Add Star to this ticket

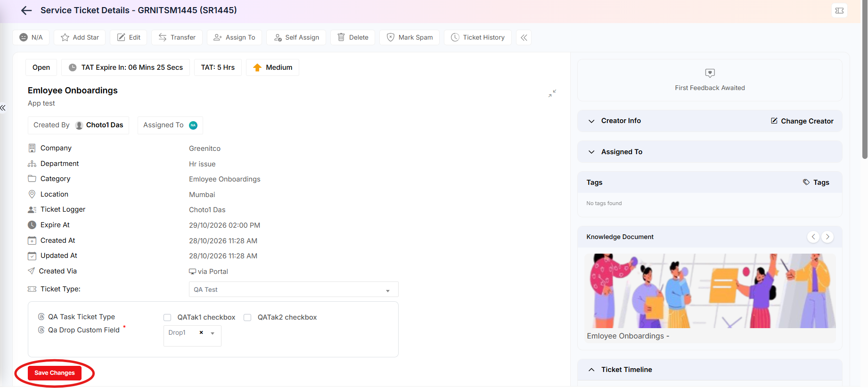(80, 37)
